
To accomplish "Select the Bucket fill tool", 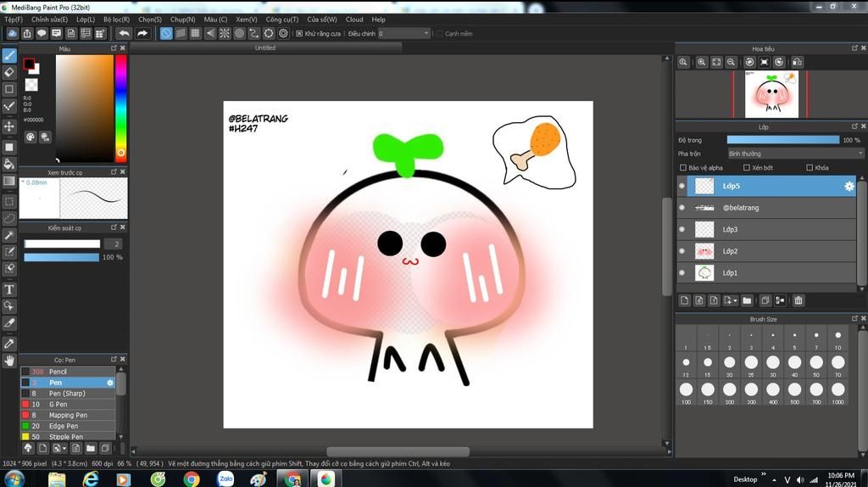I will [9, 164].
